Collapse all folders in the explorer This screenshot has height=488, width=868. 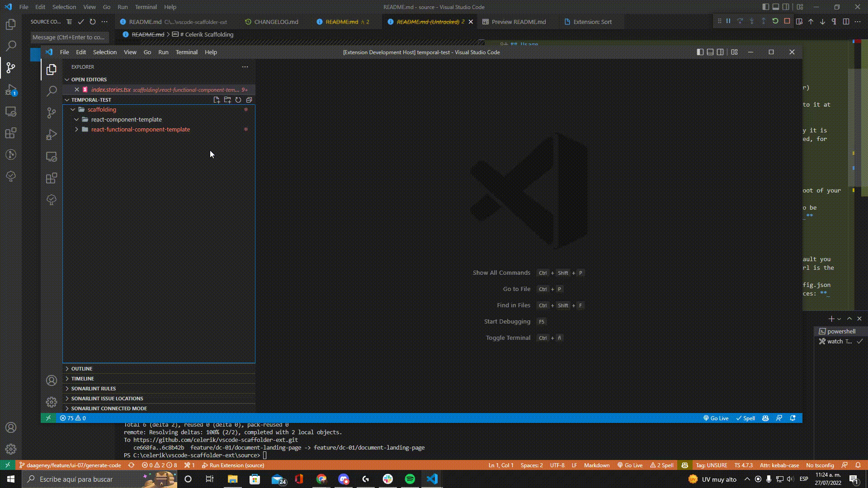[x=249, y=100]
